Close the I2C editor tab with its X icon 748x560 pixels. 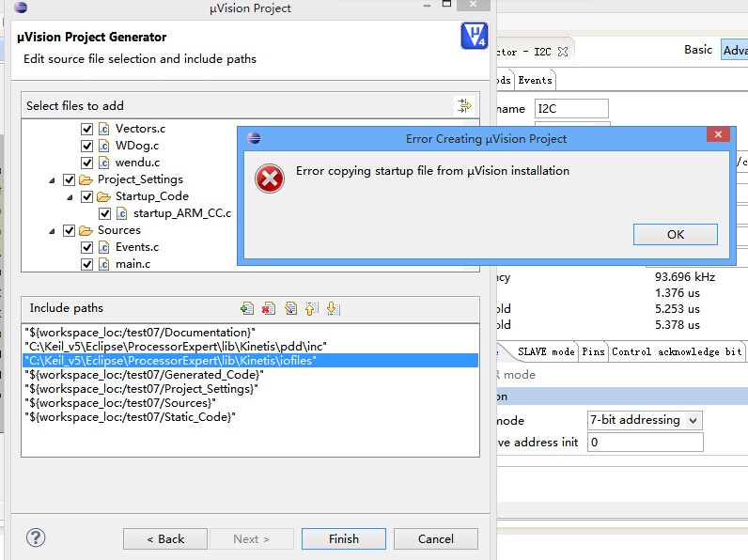[563, 52]
